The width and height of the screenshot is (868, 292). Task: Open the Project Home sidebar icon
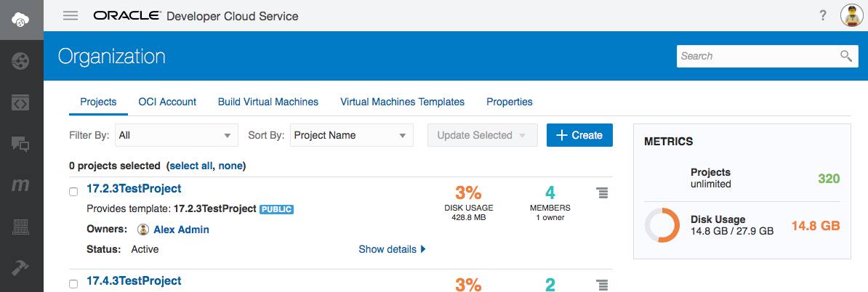tap(21, 61)
